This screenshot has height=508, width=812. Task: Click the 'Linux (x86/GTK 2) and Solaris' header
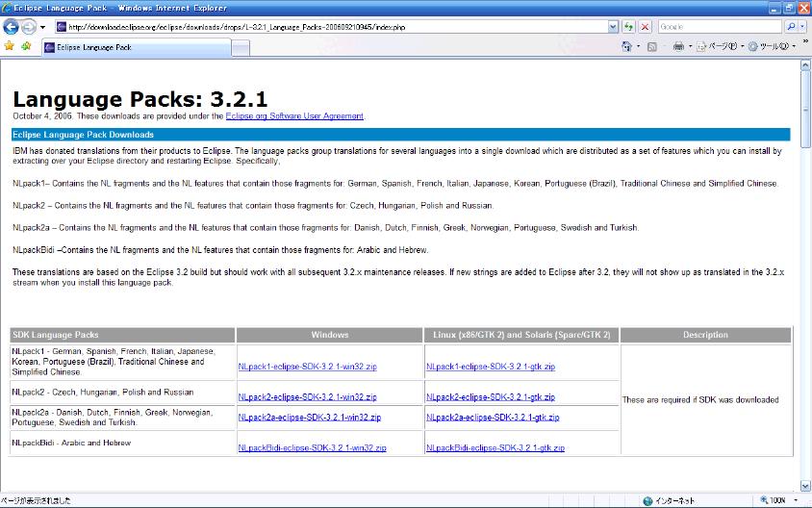521,335
